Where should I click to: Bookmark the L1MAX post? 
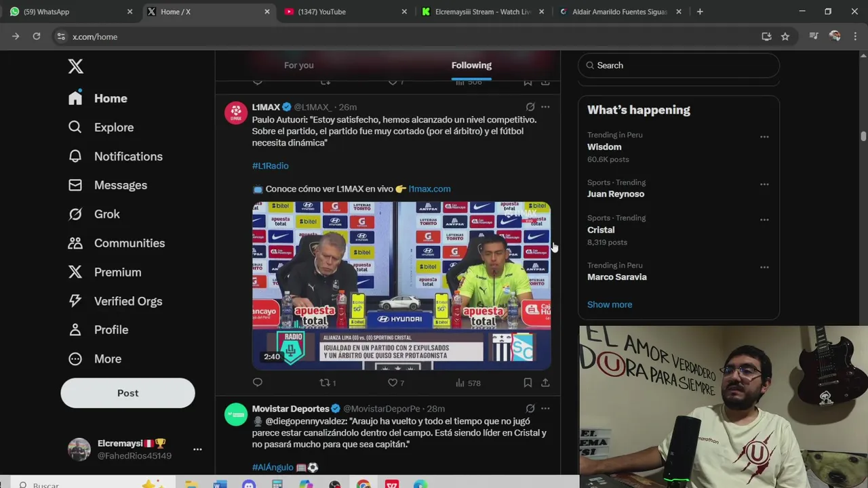tap(528, 383)
